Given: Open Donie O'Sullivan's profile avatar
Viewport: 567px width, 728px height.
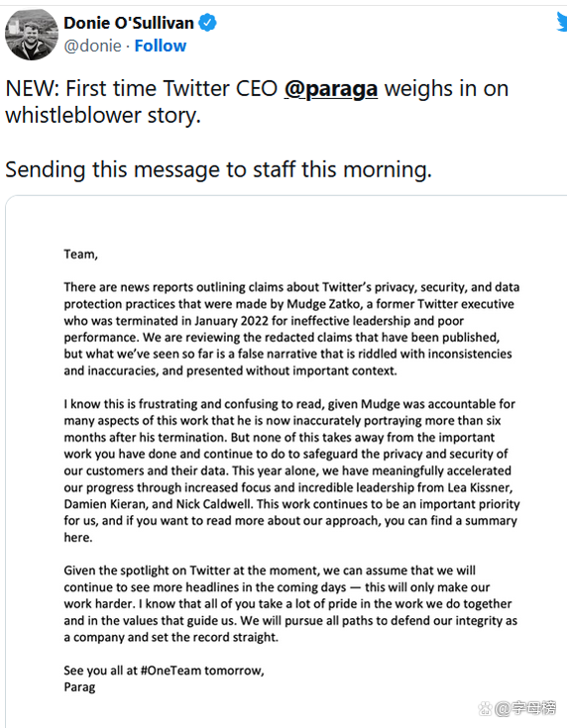Looking at the screenshot, I should [x=31, y=35].
